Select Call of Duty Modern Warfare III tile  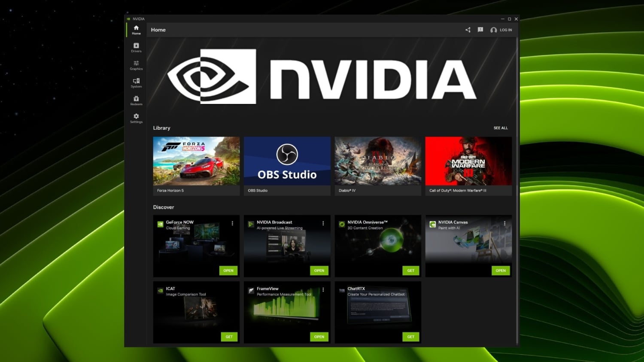point(468,161)
